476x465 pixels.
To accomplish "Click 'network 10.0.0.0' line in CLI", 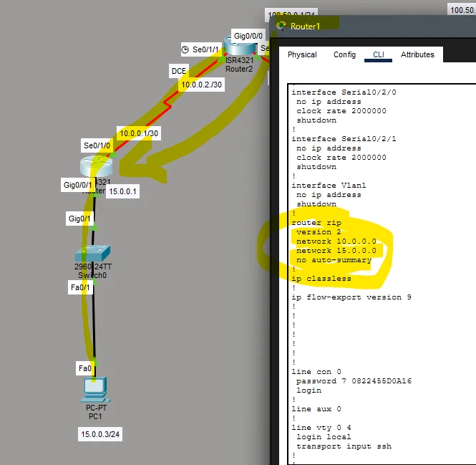I will point(336,241).
